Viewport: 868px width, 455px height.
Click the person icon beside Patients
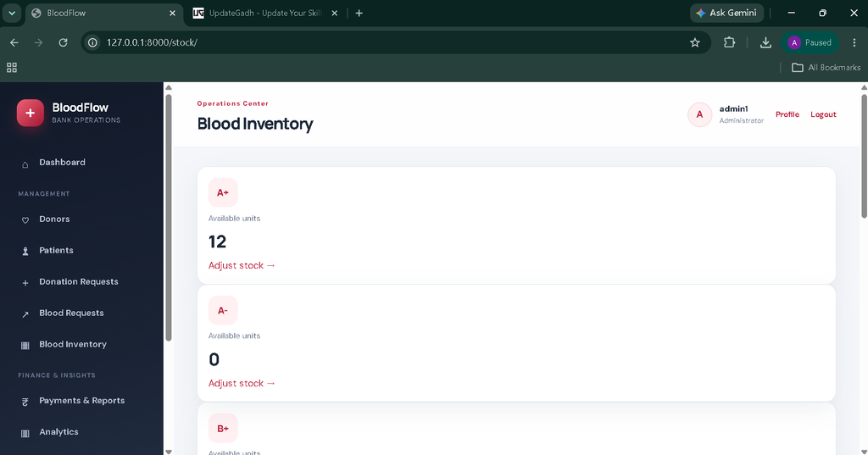[25, 252]
